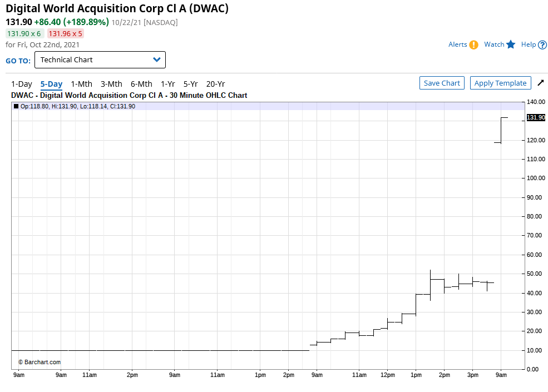This screenshot has height=392, width=548.
Task: Switch to the 3-Mth chart range
Action: 111,84
